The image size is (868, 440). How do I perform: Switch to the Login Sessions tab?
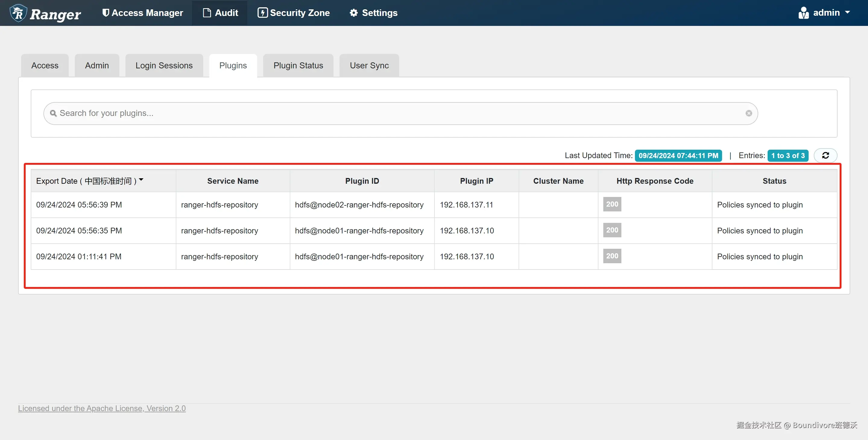pos(164,66)
